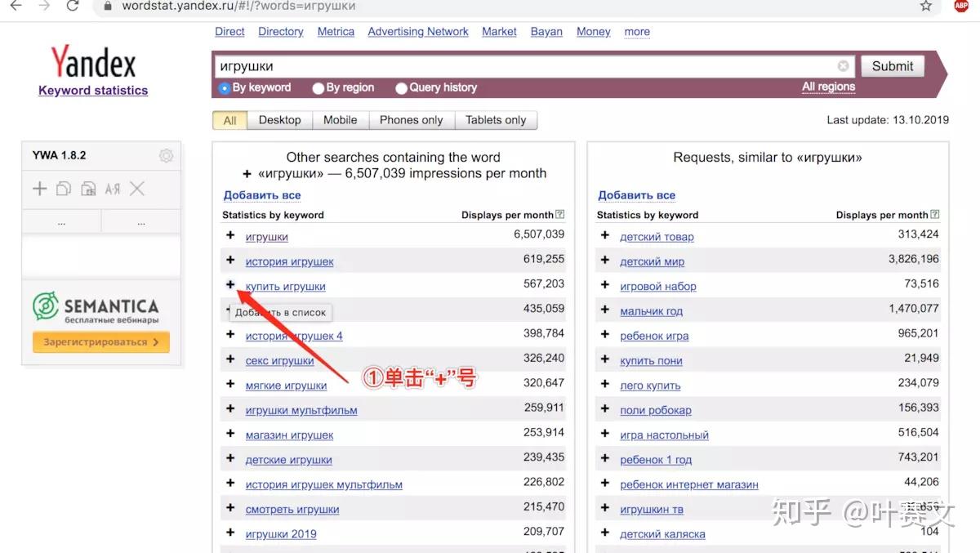This screenshot has width=980, height=553.
Task: Click the 'Добавить все' link
Action: tap(261, 195)
